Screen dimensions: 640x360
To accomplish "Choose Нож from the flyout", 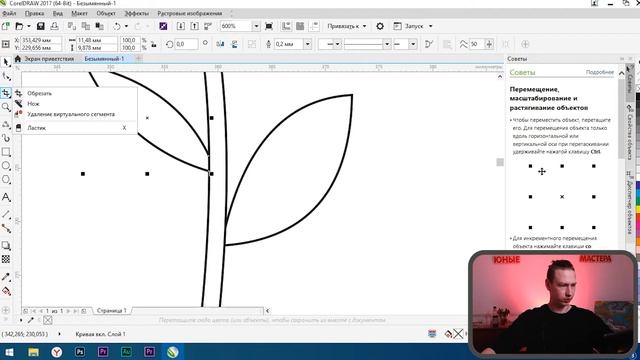I will [x=75, y=104].
